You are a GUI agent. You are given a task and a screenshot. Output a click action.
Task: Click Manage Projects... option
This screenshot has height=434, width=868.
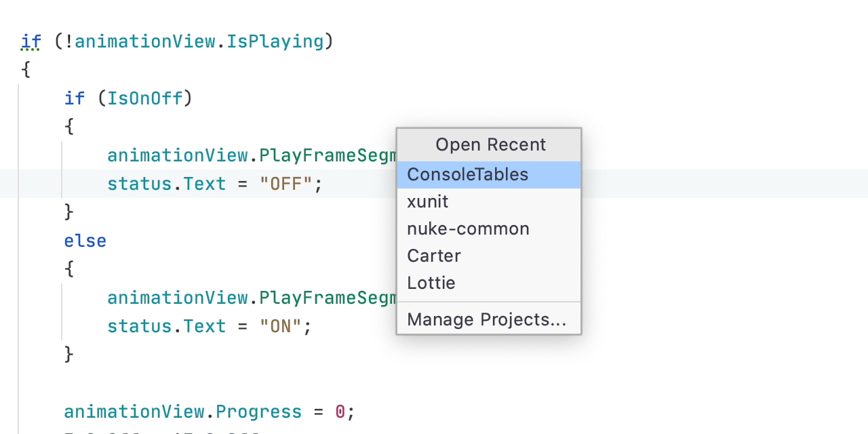coord(486,319)
